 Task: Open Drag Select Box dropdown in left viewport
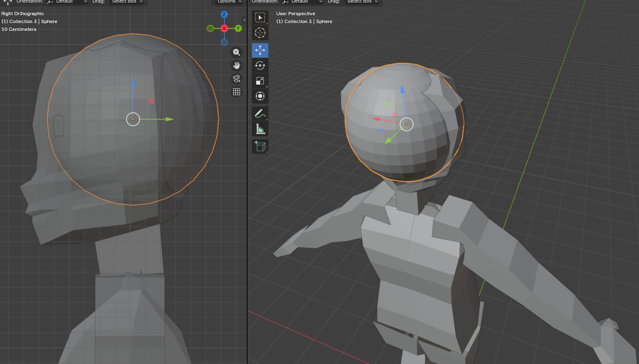pyautogui.click(x=127, y=2)
